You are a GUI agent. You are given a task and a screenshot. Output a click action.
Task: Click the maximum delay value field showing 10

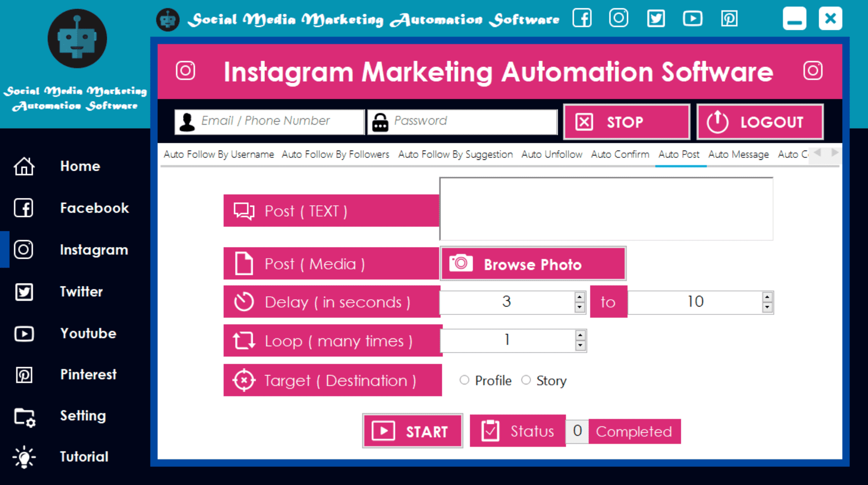(x=695, y=302)
